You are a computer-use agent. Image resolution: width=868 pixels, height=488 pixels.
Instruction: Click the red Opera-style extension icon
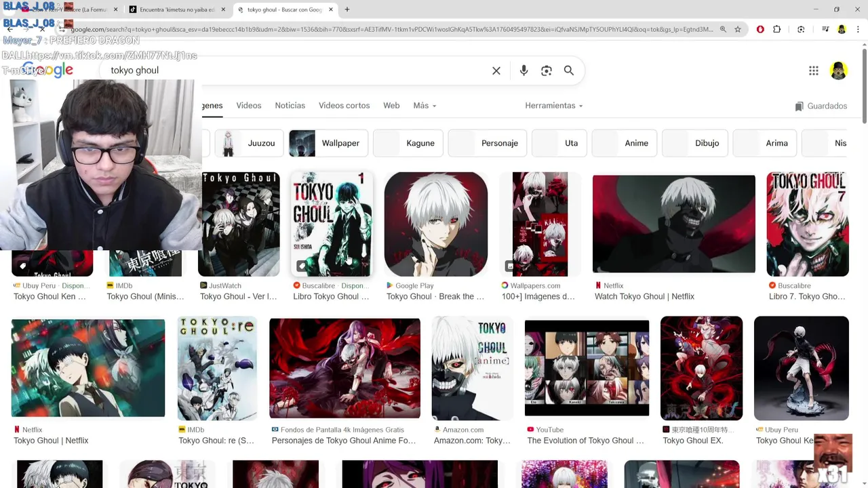point(760,29)
